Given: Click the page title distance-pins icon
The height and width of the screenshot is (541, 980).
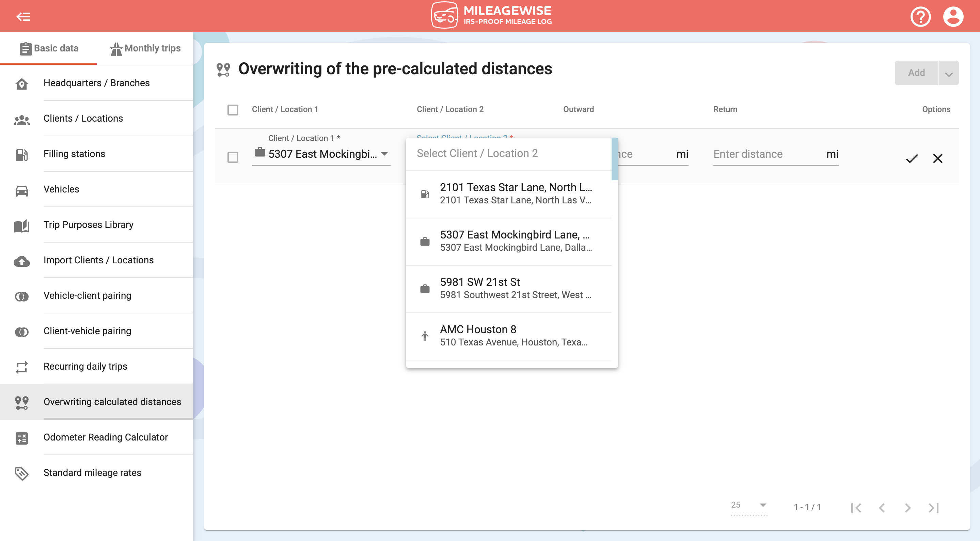Looking at the screenshot, I should point(223,69).
